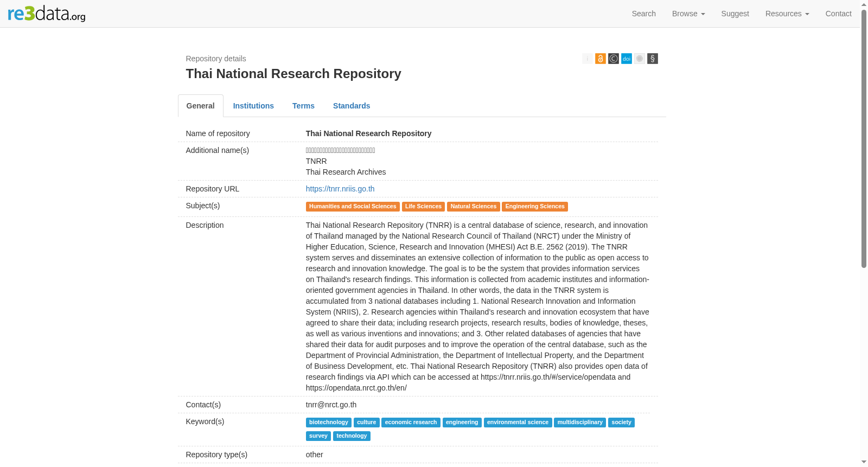Expand the Browse dropdown menu

[x=688, y=14]
